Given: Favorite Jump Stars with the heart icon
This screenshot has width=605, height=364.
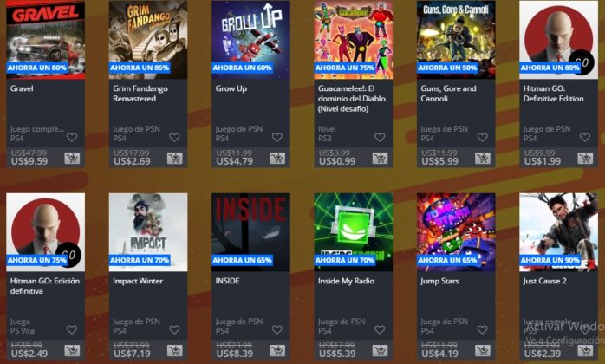Looking at the screenshot, I should pyautogui.click(x=482, y=330).
